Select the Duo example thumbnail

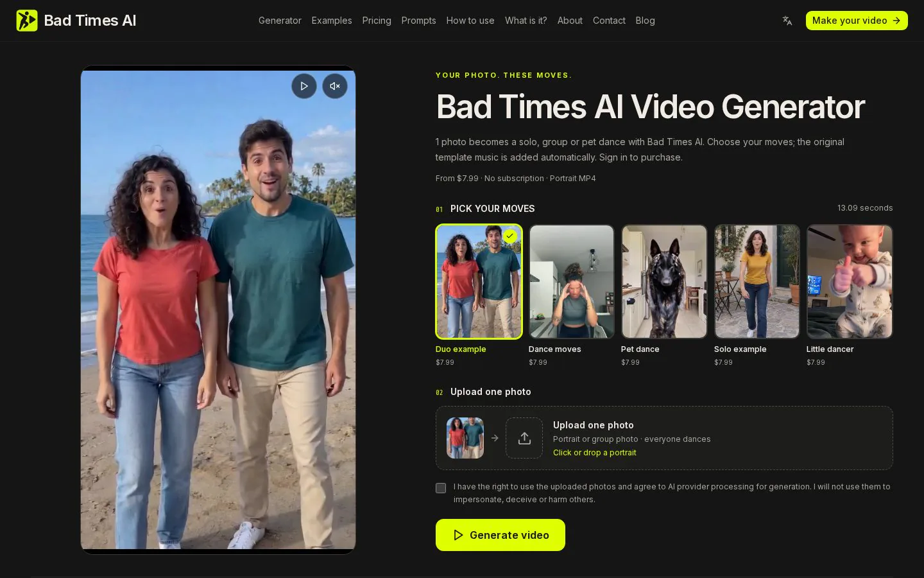[479, 281]
